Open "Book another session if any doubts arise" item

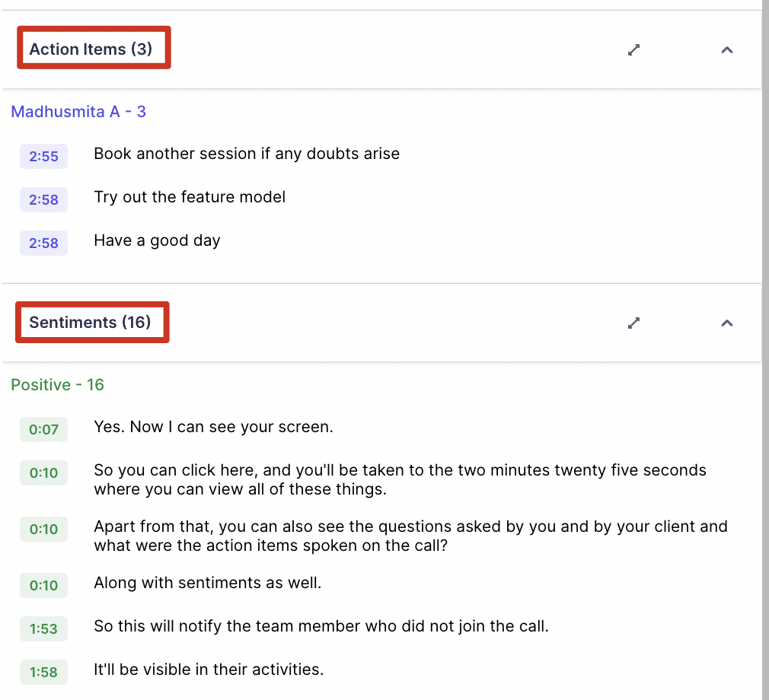click(x=247, y=154)
